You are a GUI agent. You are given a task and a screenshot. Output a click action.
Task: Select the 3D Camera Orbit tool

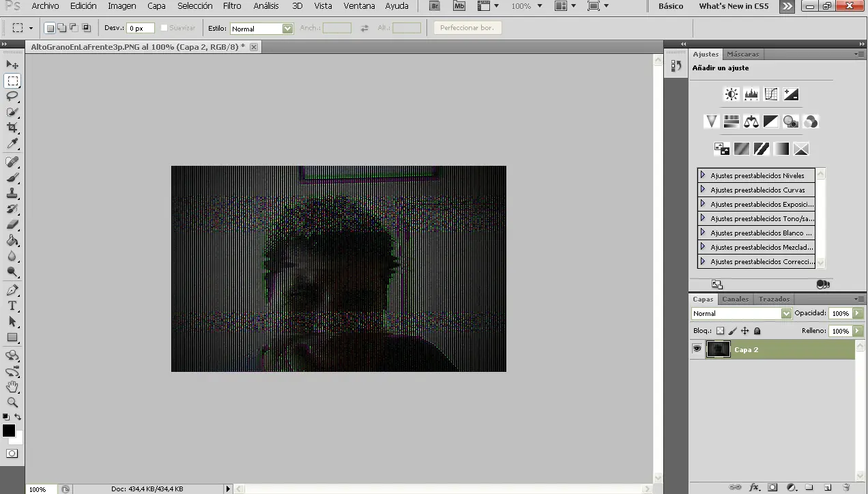click(12, 371)
